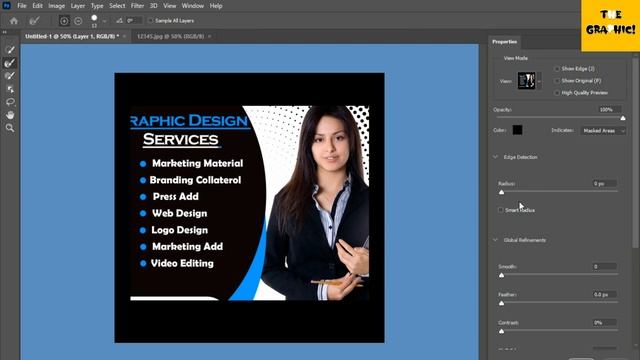
Task: Enable Show Original (P) checkbox
Action: coord(557,81)
